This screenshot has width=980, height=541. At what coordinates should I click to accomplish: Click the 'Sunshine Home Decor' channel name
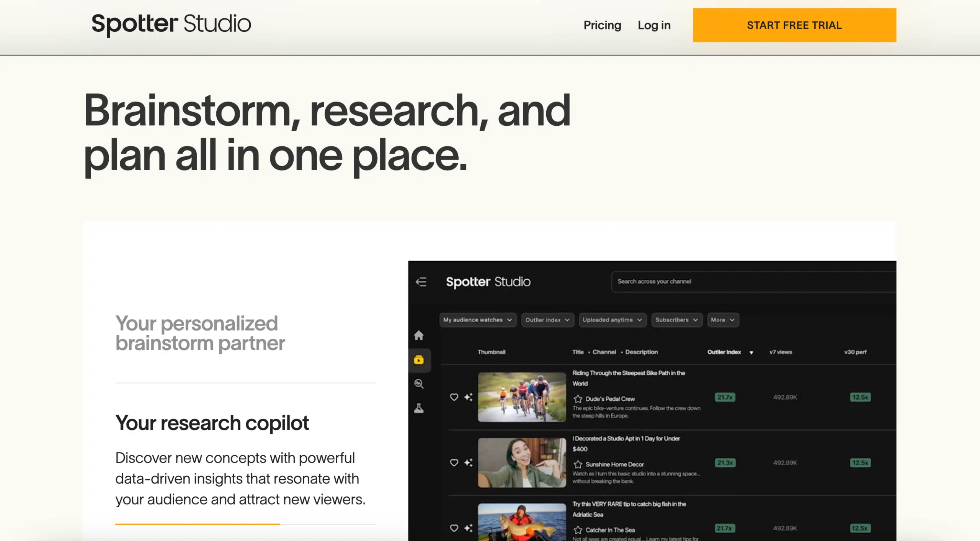[614, 464]
